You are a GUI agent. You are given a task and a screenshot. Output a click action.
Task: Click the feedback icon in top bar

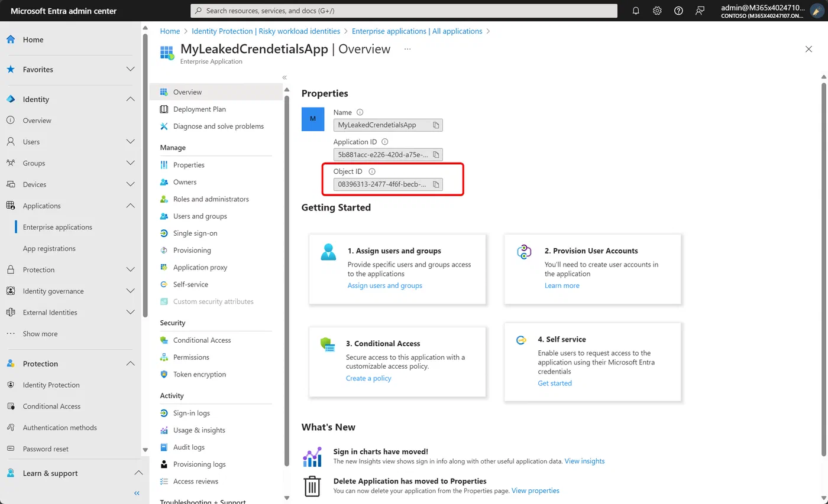700,11
